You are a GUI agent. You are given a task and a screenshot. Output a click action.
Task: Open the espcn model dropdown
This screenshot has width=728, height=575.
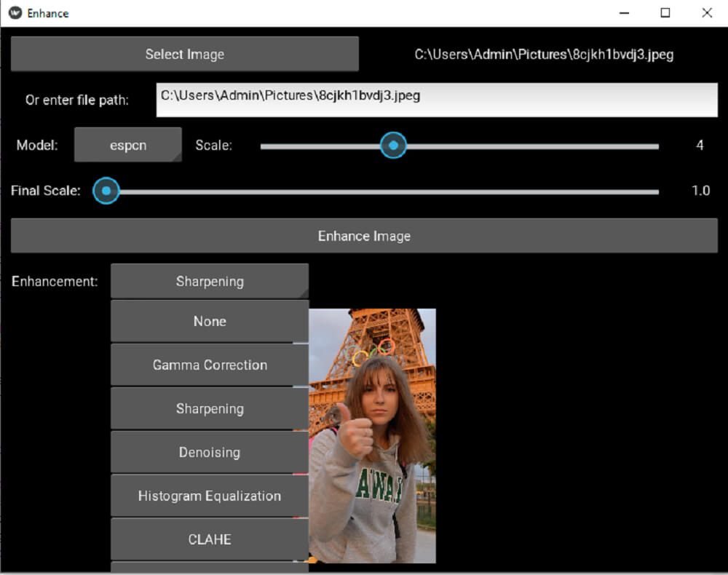point(128,145)
